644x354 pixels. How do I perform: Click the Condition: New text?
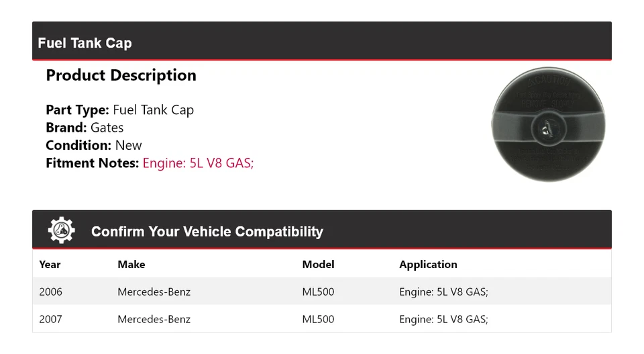[94, 145]
